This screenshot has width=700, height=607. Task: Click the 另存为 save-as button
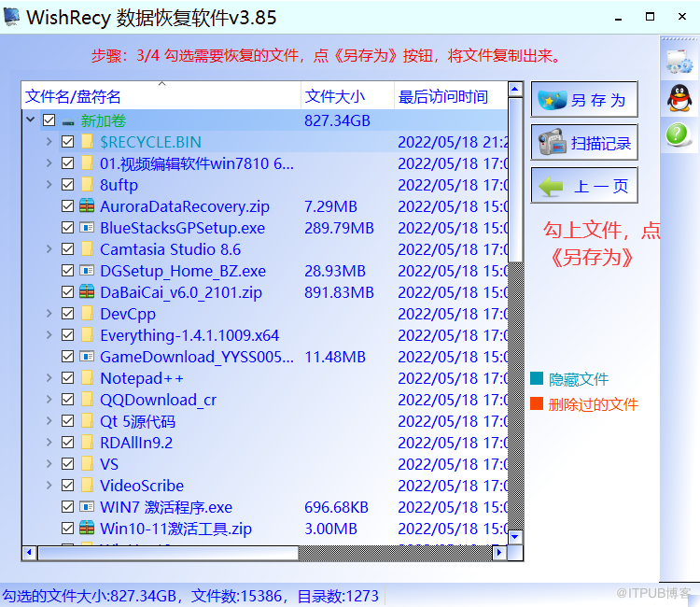(x=584, y=100)
